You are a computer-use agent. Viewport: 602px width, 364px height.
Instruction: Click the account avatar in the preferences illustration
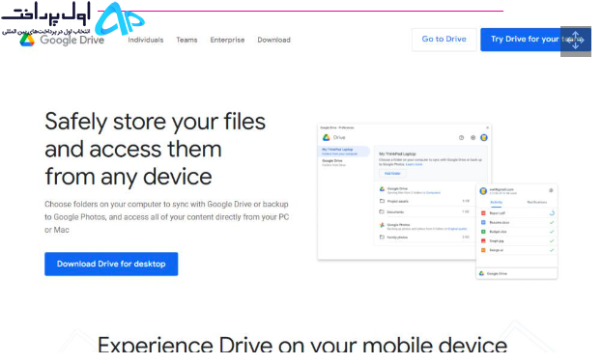point(484,137)
